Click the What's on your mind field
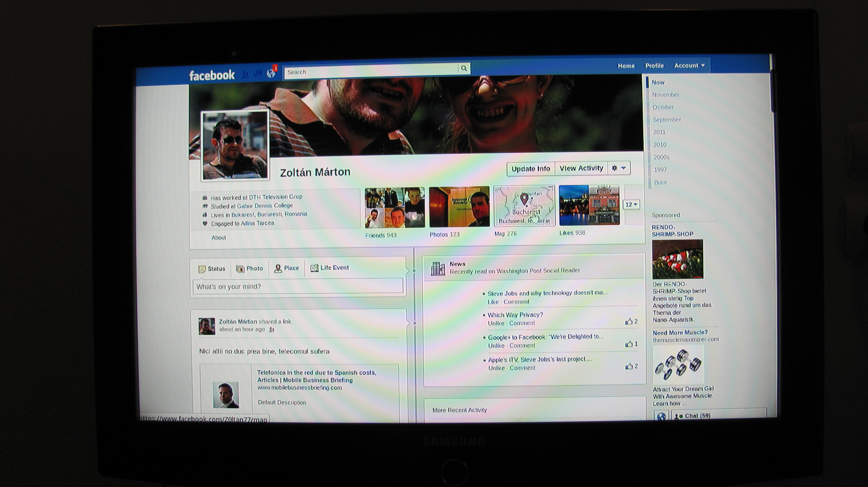 point(297,286)
